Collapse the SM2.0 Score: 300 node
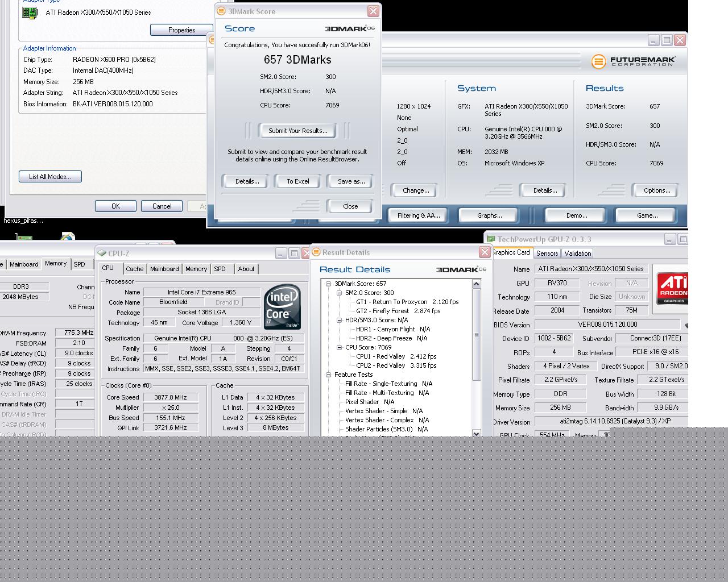Image resolution: width=728 pixels, height=582 pixels. (339, 293)
